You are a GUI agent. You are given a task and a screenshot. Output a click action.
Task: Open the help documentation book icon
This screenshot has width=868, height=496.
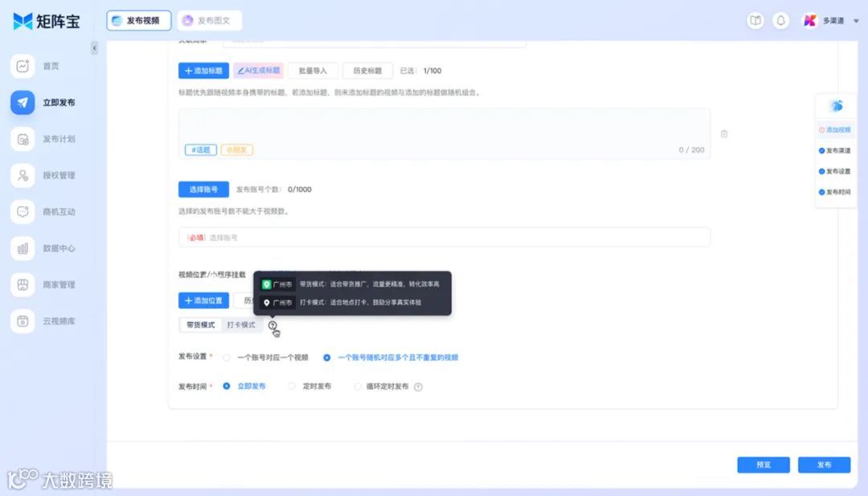click(755, 20)
